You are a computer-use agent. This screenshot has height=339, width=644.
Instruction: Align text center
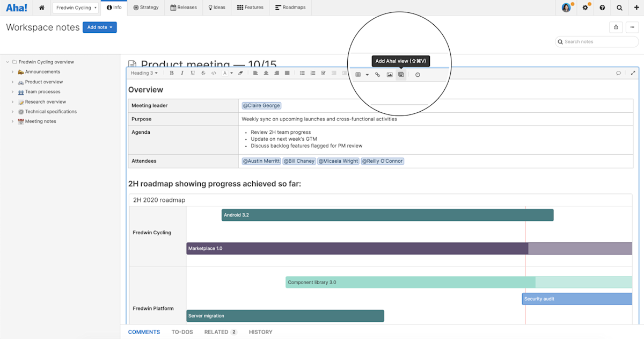[x=266, y=73]
